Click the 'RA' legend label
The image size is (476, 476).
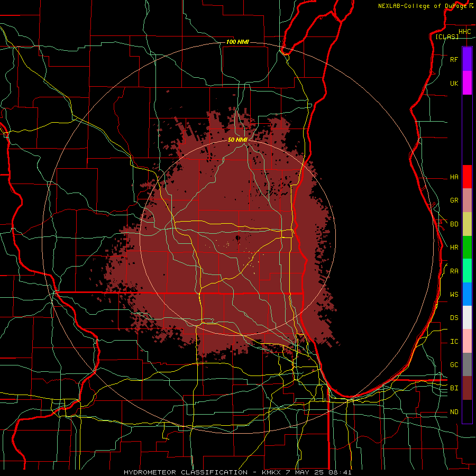[454, 271]
